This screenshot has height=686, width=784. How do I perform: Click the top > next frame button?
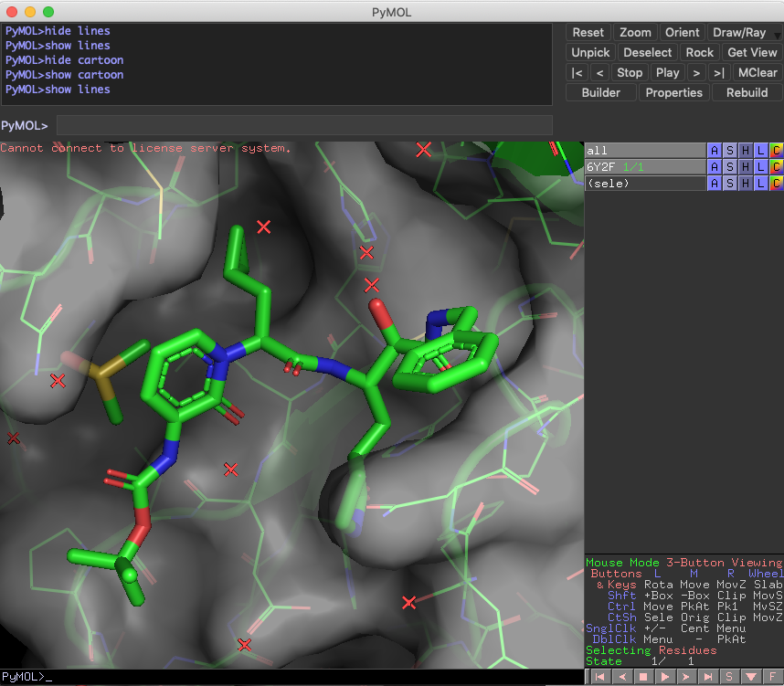(696, 72)
